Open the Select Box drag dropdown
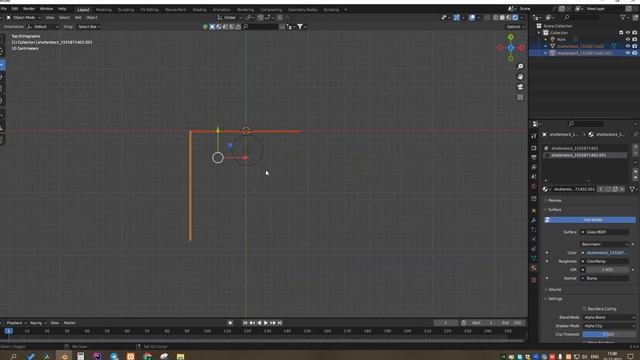640x360 pixels. pyautogui.click(x=88, y=27)
